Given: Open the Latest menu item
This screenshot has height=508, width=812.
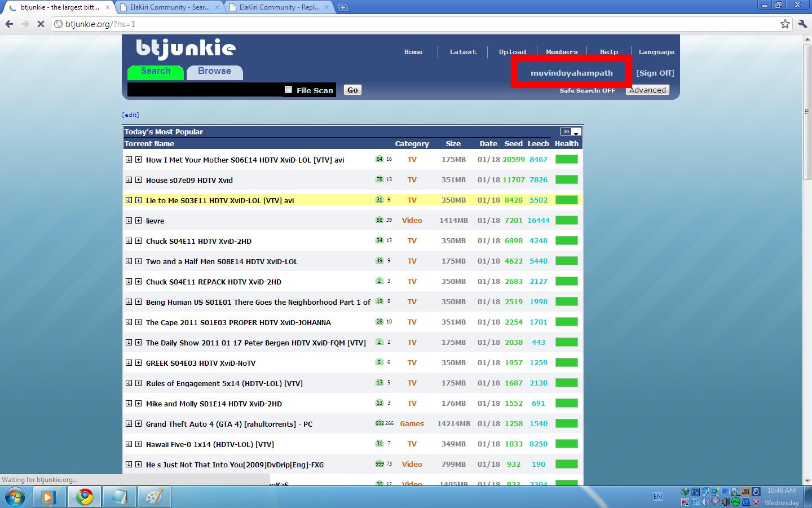Looking at the screenshot, I should coord(463,52).
